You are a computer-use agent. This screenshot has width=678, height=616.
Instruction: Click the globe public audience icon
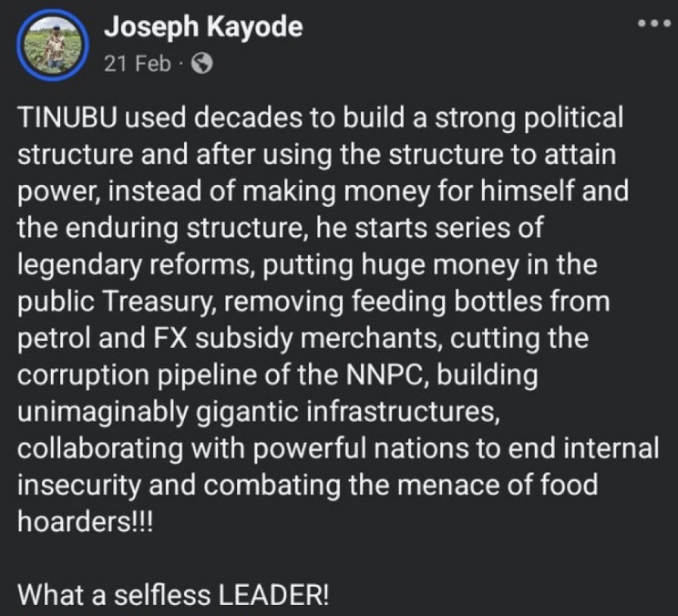pos(204,64)
